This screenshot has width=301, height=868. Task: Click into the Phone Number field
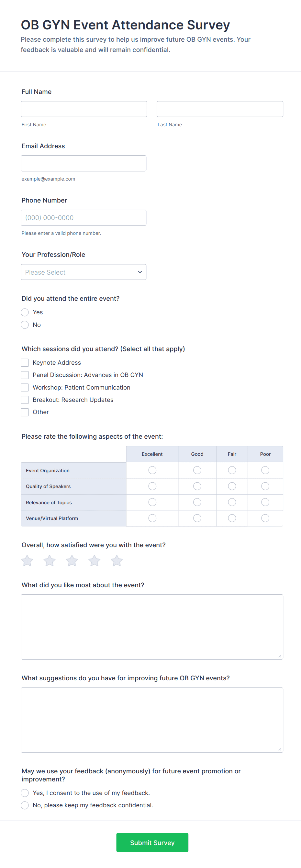pyautogui.click(x=84, y=218)
